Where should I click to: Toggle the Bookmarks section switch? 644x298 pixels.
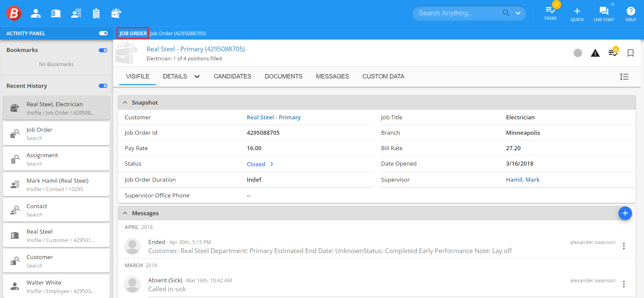coord(103,50)
